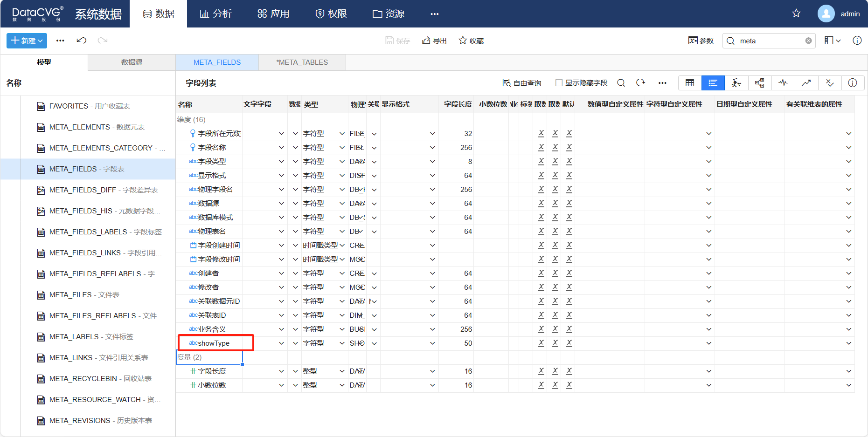Open 文字字段 dropdown in 字段类型 row
The image size is (868, 437).
coord(281,162)
